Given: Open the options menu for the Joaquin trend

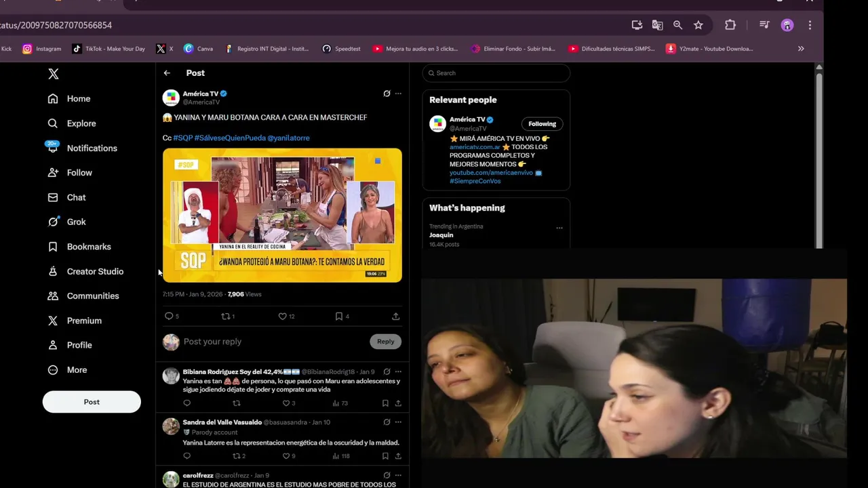Looking at the screenshot, I should [559, 228].
